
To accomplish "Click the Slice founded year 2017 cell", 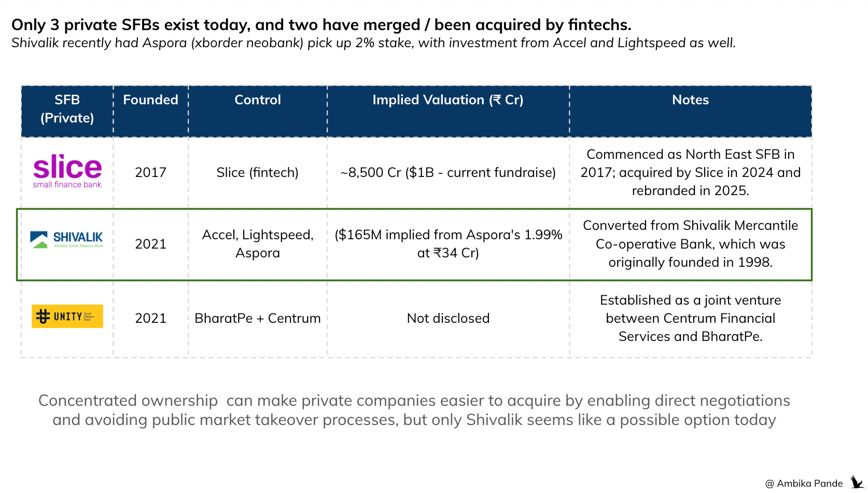I will tap(151, 172).
